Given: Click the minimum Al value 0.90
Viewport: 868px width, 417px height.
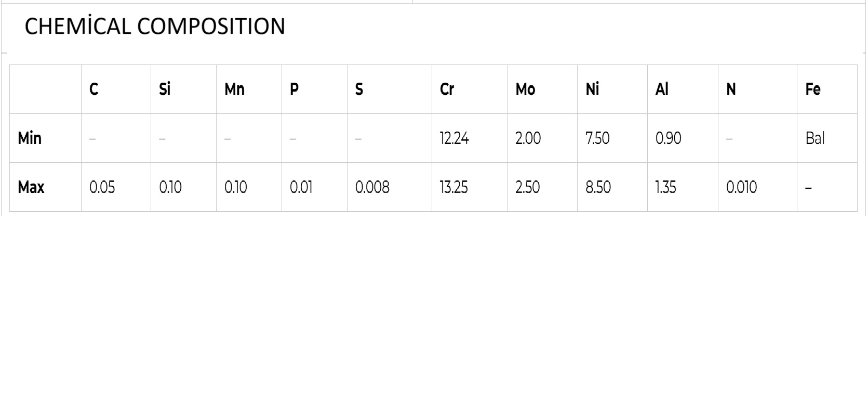Looking at the screenshot, I should pyautogui.click(x=668, y=138).
